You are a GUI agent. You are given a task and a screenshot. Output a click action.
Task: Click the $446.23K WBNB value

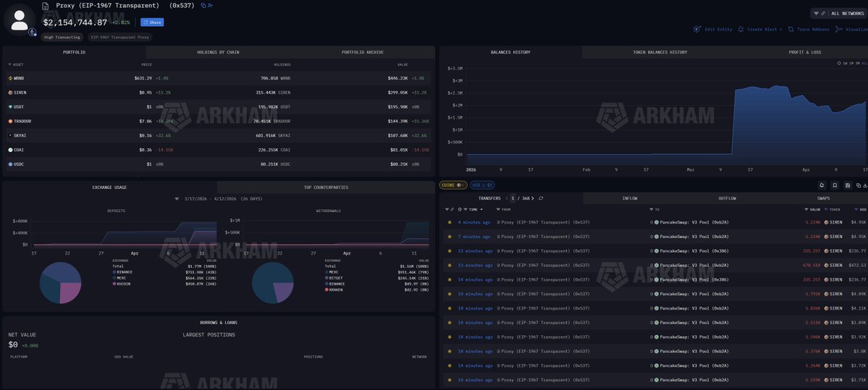[398, 79]
